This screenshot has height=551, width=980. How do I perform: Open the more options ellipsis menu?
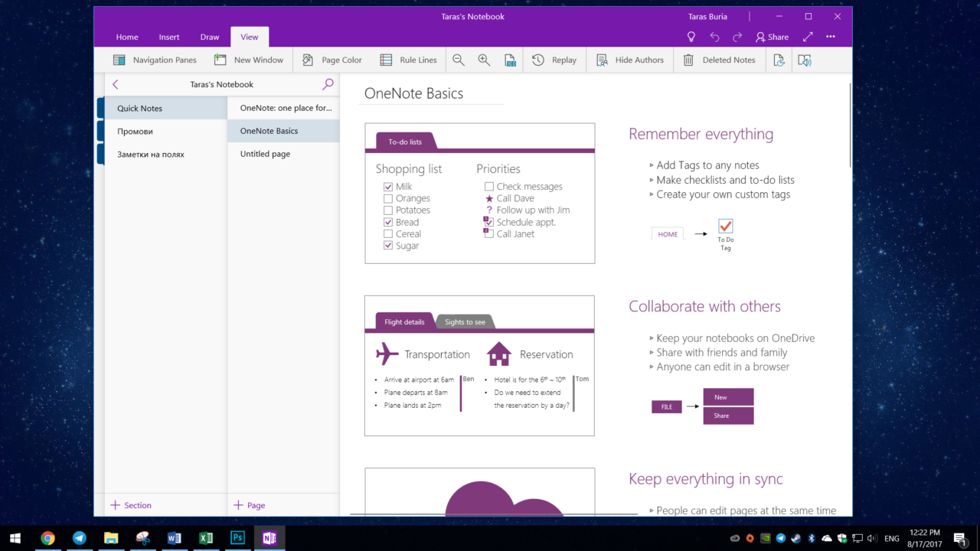831,37
